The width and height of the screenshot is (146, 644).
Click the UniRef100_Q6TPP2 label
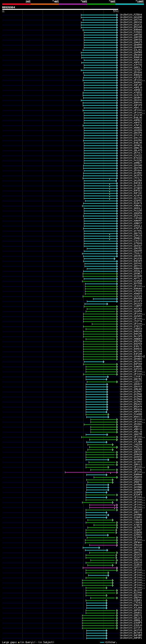click(131, 527)
